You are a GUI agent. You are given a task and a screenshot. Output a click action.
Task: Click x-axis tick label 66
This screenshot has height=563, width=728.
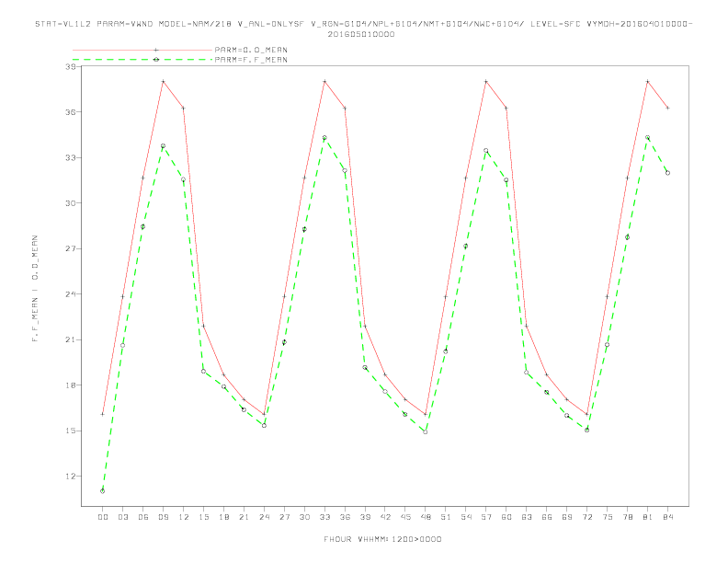(547, 517)
